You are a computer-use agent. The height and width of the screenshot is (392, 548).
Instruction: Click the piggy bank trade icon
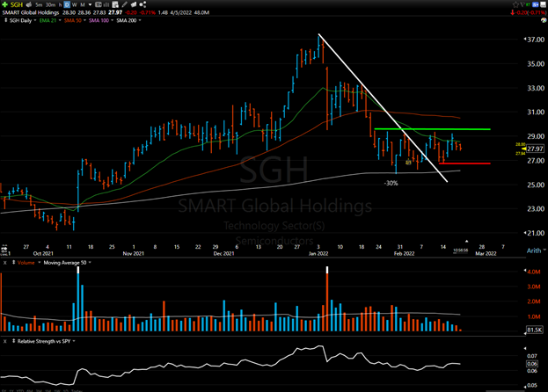coord(29,4)
